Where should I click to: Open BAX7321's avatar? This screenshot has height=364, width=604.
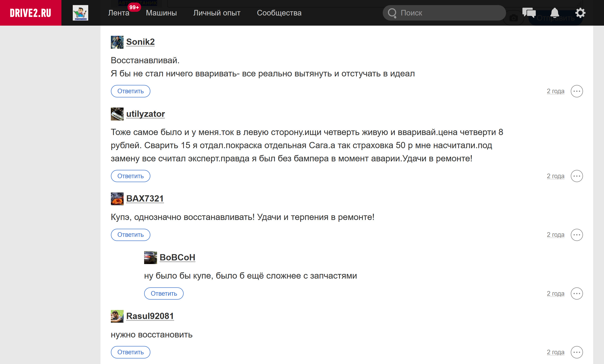[117, 199]
